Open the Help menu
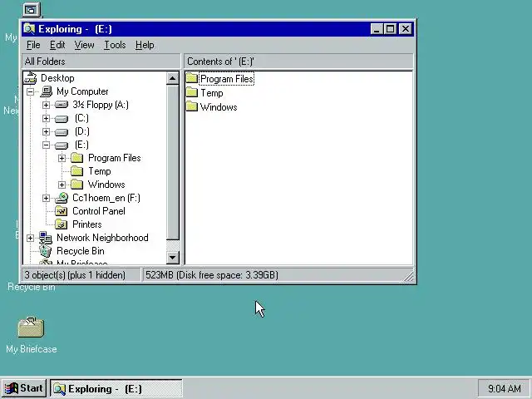Viewport: 532px width, 399px height. [145, 45]
